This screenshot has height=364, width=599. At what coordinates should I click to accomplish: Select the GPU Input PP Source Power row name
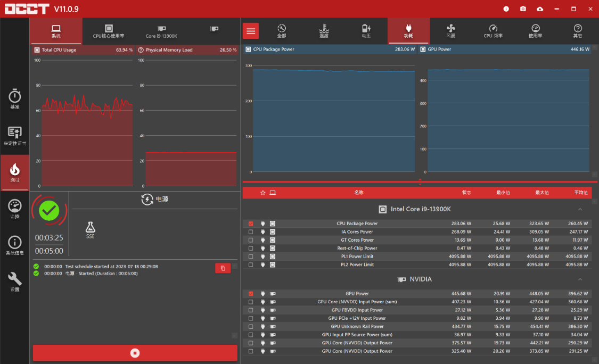coord(357,335)
